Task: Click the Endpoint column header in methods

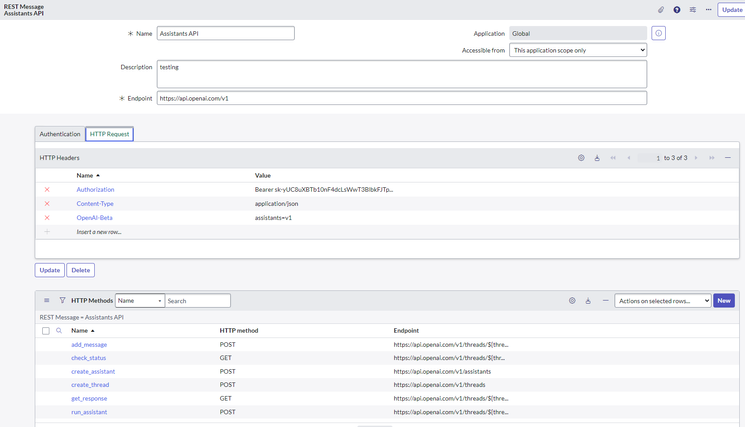Action: click(406, 331)
